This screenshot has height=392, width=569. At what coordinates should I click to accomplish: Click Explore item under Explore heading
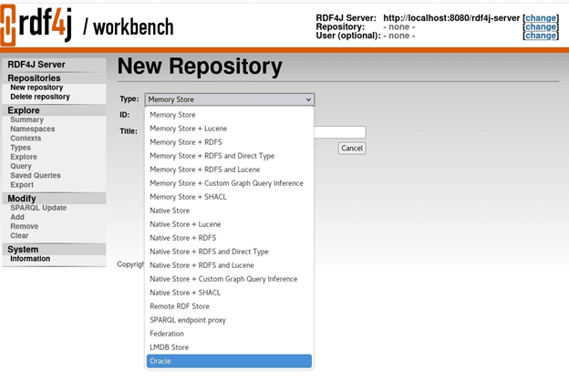pyautogui.click(x=24, y=157)
